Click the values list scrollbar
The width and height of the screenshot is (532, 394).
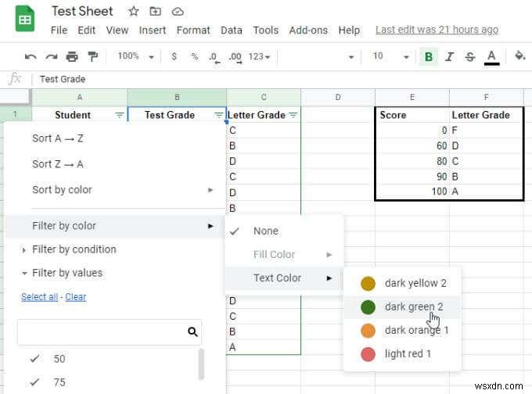point(201,364)
